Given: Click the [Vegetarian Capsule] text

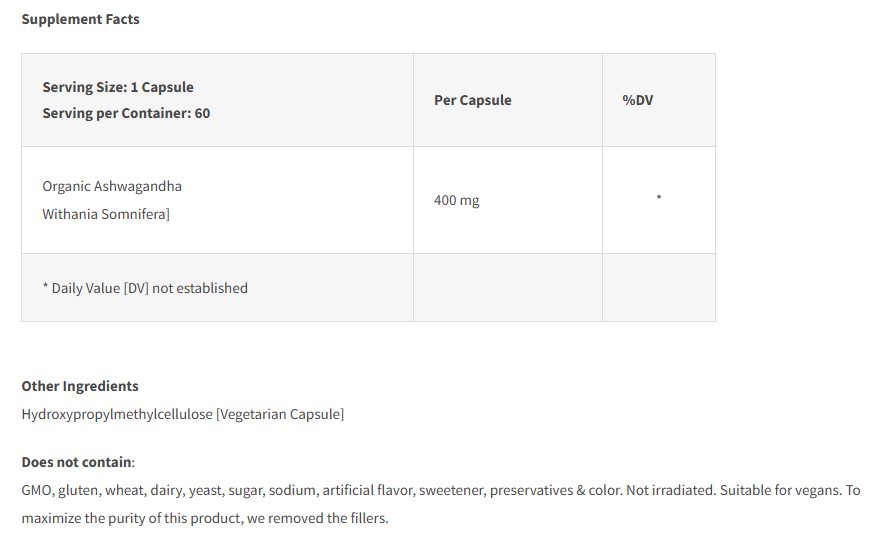Looking at the screenshot, I should pos(280,414).
